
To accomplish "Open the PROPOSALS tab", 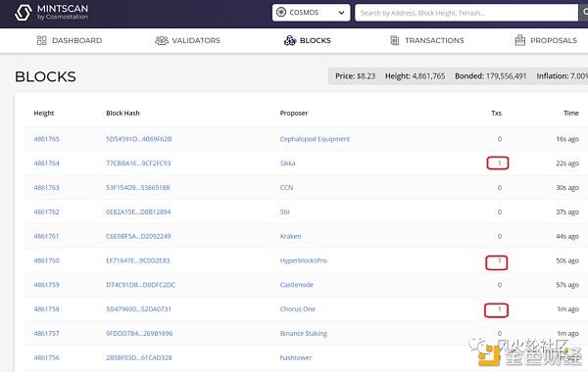I will (x=546, y=40).
